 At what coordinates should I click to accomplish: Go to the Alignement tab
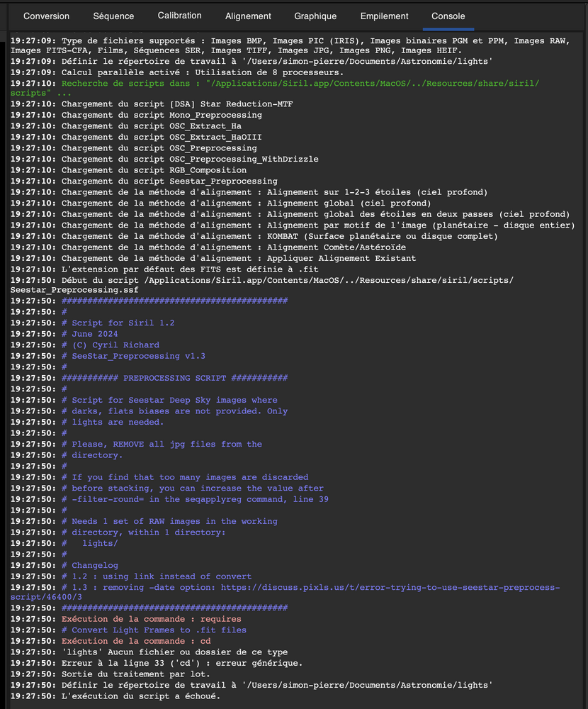[248, 16]
